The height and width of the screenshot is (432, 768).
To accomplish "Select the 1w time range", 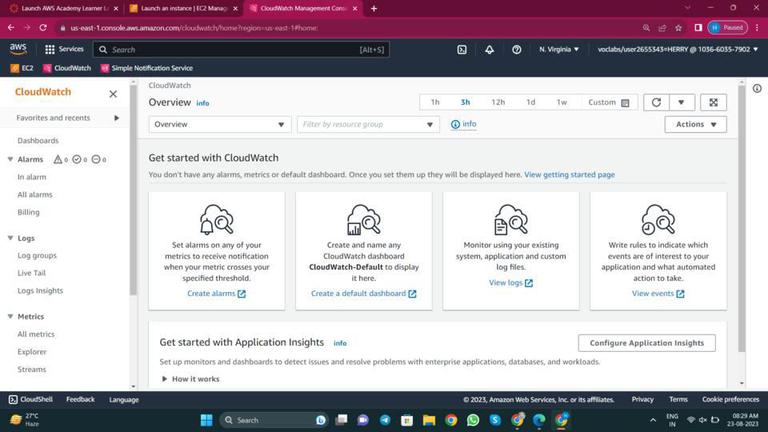I will (x=562, y=102).
